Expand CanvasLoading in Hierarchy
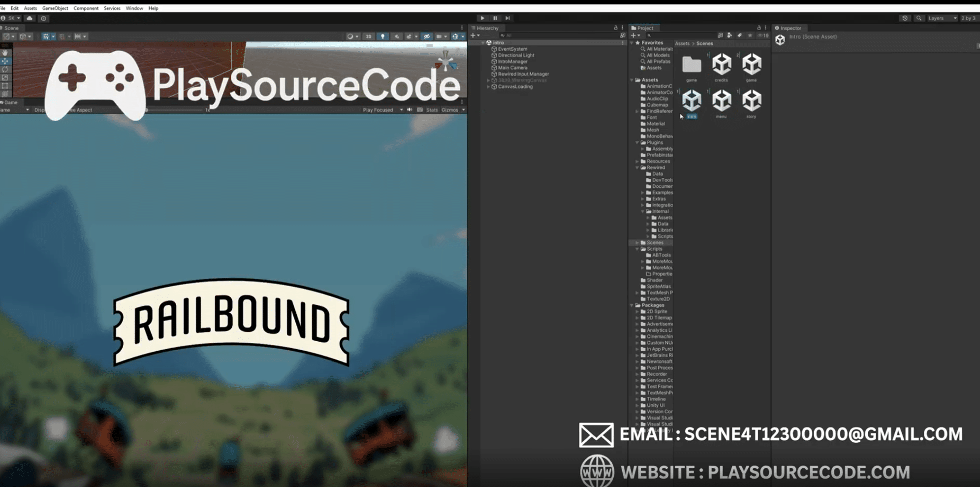This screenshot has width=980, height=487. [488, 87]
